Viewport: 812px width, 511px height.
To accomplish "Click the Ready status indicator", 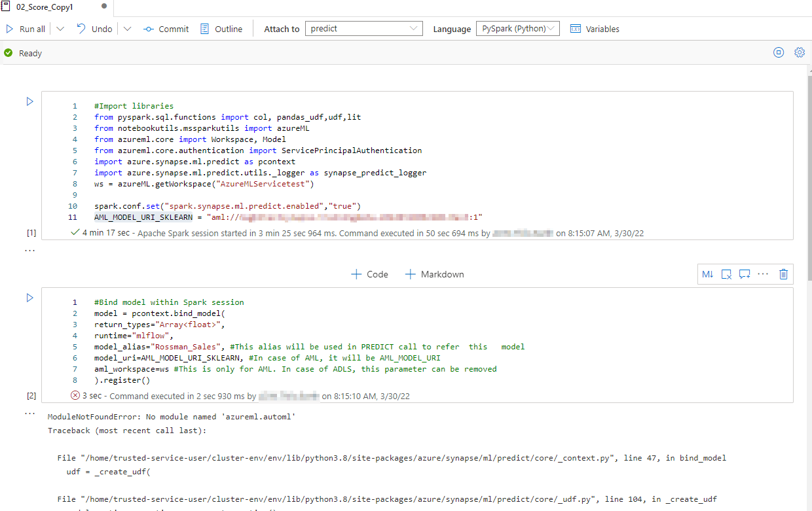I will pos(23,53).
